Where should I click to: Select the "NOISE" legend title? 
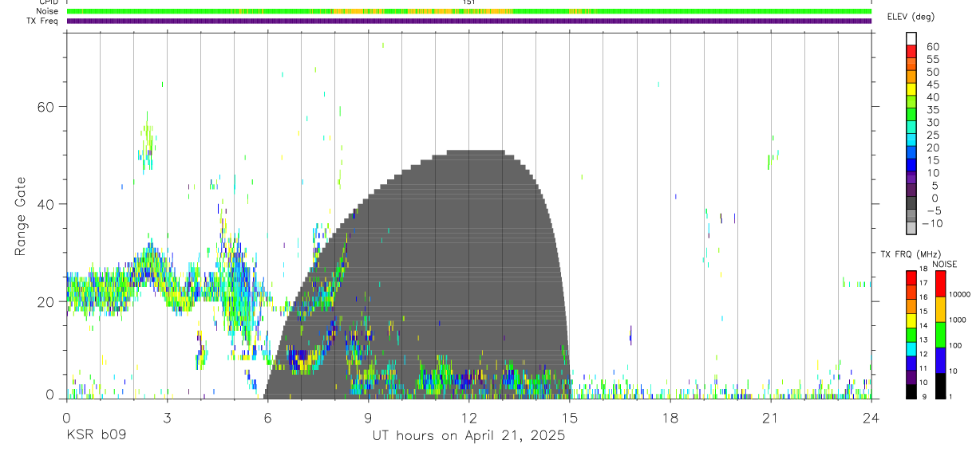tap(944, 264)
